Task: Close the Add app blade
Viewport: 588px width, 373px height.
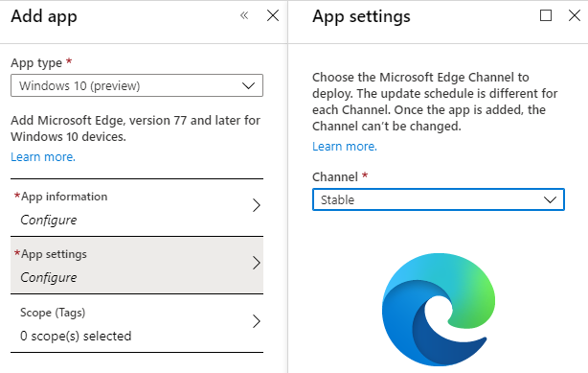Action: pyautogui.click(x=273, y=15)
